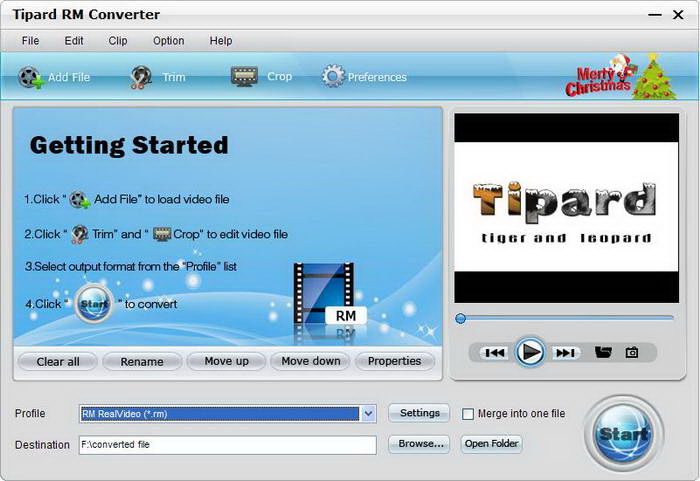Open the Help menu
The image size is (700, 481).
pyautogui.click(x=221, y=41)
